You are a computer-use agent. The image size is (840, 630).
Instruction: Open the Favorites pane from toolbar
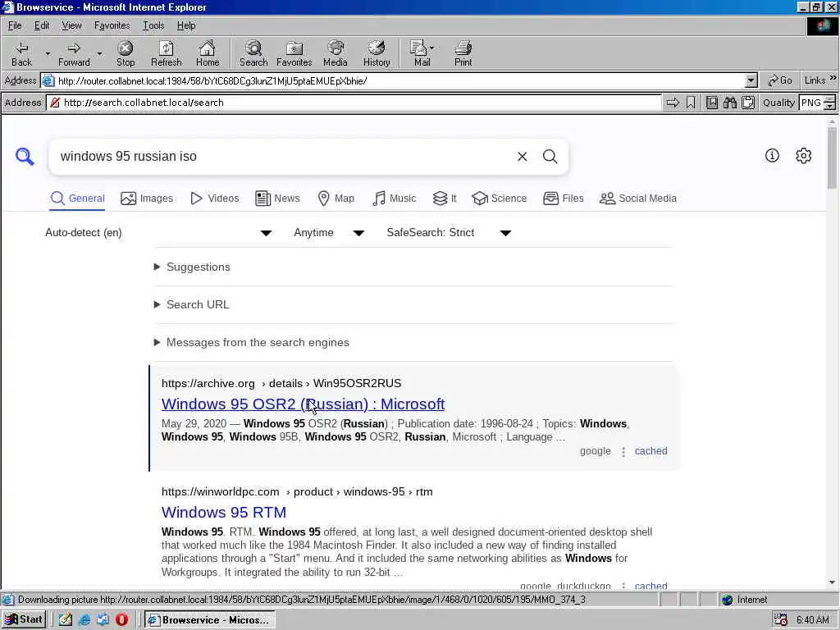click(294, 53)
